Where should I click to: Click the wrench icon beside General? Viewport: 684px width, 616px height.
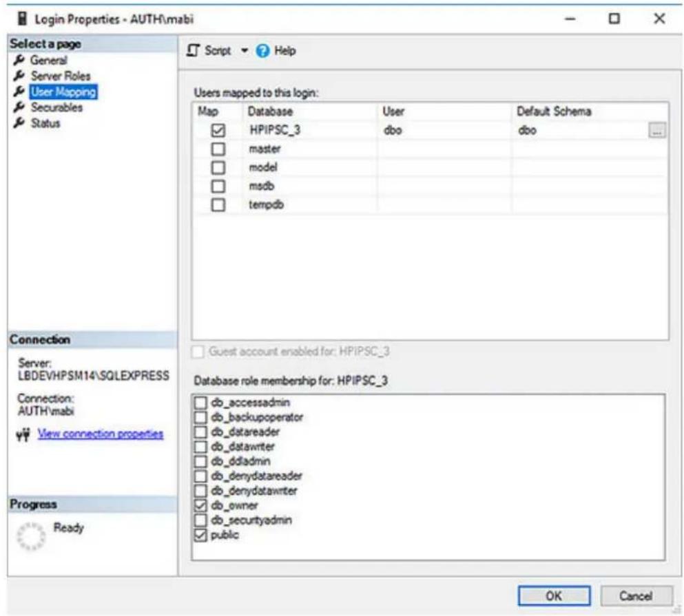[x=19, y=60]
